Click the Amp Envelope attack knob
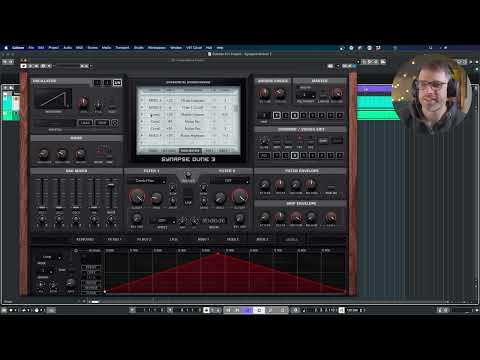This screenshot has height=360, width=480. [265, 217]
